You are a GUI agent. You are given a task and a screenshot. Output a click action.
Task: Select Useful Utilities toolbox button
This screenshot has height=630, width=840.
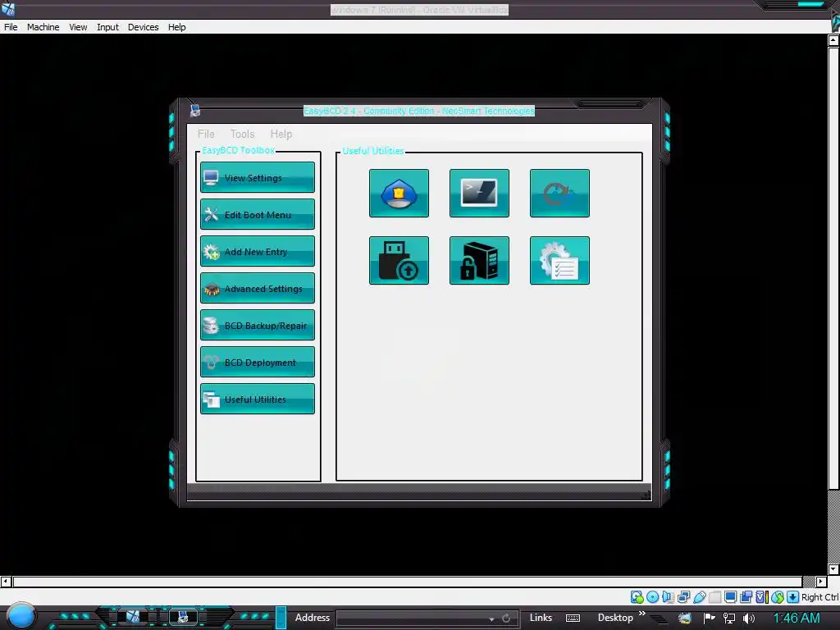(x=257, y=399)
